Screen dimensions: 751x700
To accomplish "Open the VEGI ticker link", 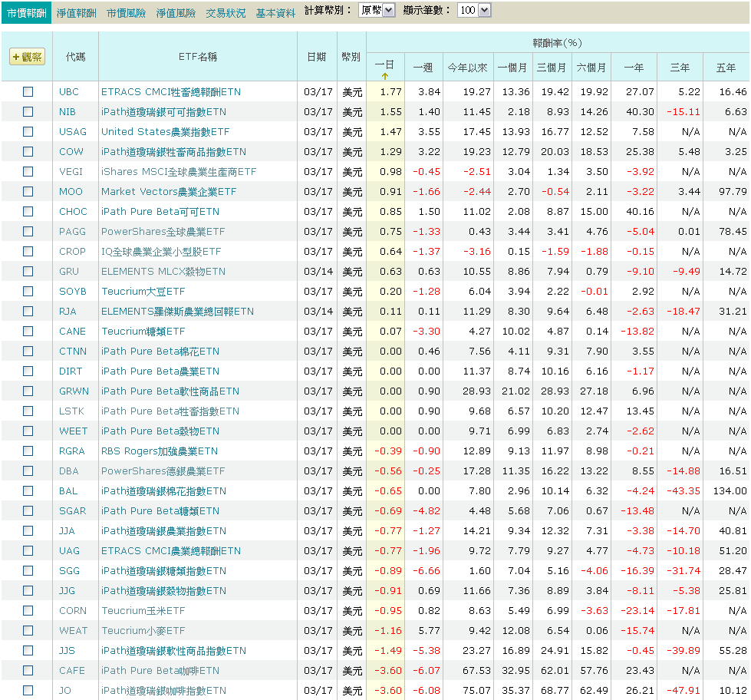I will (x=71, y=171).
